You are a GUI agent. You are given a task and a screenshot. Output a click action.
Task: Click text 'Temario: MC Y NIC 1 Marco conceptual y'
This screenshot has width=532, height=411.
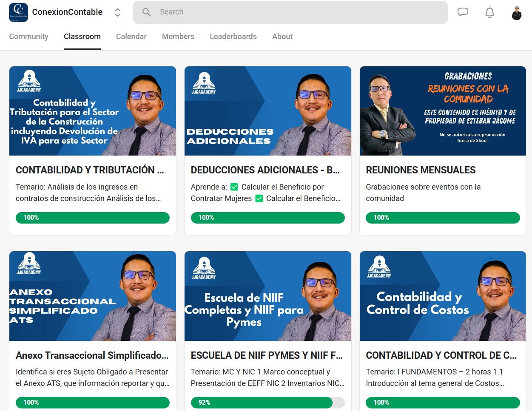tap(260, 372)
